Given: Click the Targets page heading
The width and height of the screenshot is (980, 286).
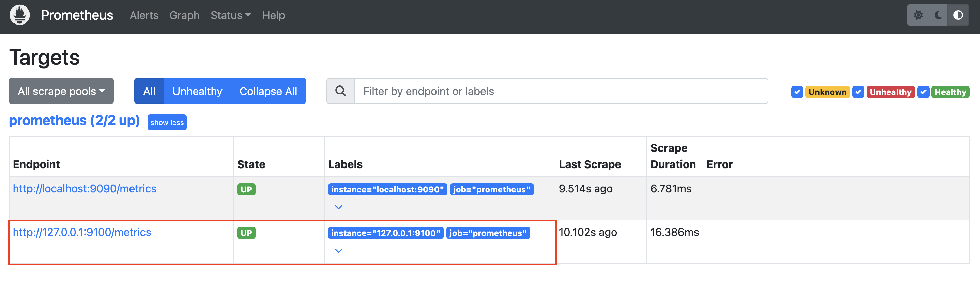Looking at the screenshot, I should click(45, 58).
